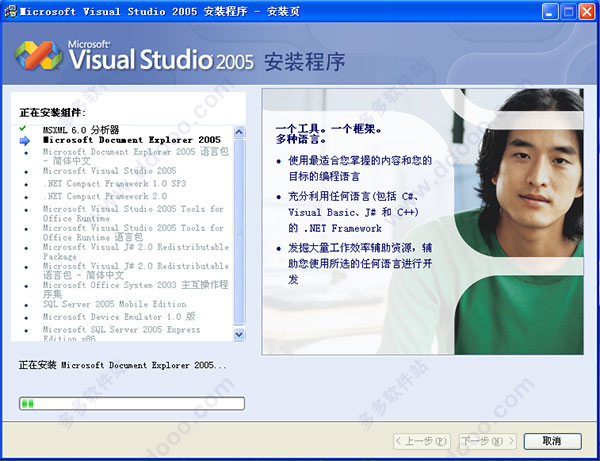The image size is (600, 461).
Task: Click the 下一步 (Next) button
Action: (484, 440)
